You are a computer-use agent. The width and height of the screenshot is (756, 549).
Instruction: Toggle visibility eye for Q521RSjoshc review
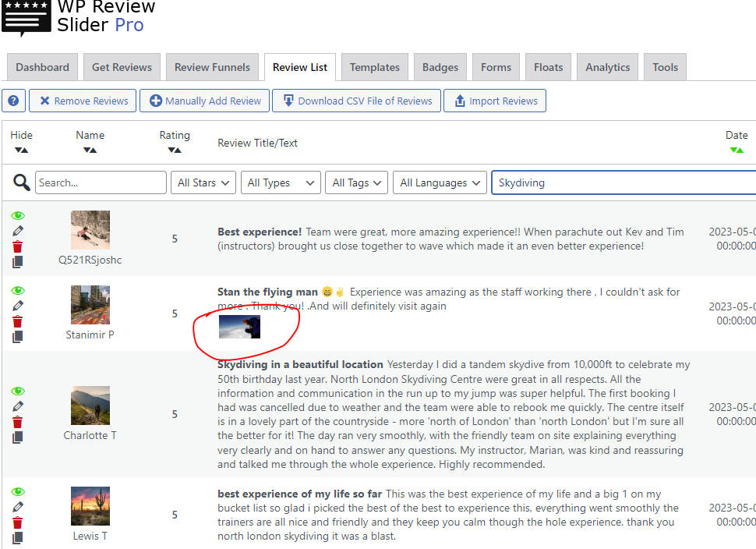click(18, 216)
